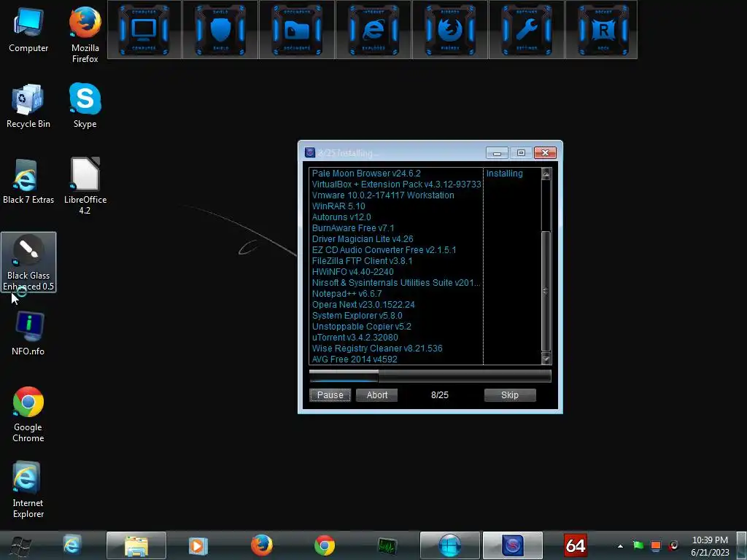Skip the current installer item
This screenshot has width=747, height=560.
510,395
